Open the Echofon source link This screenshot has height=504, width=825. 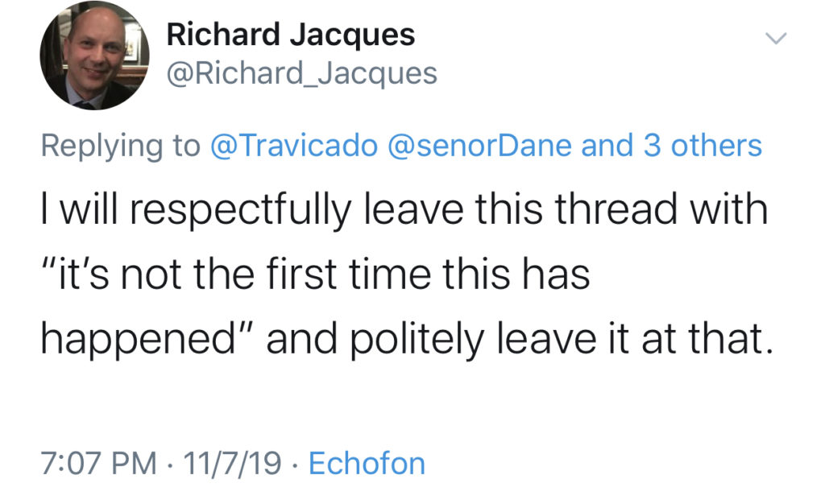point(367,464)
